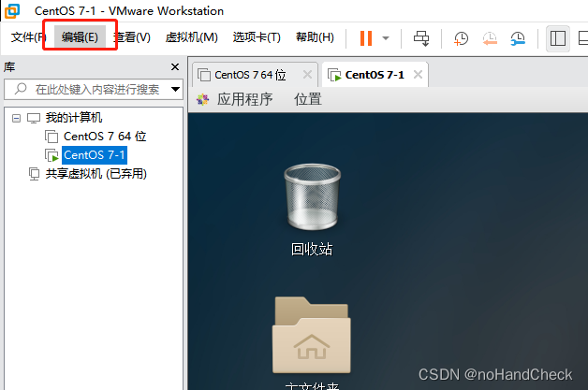Open the library search filter dropdown arrow
Image resolution: width=588 pixels, height=390 pixels.
[175, 89]
